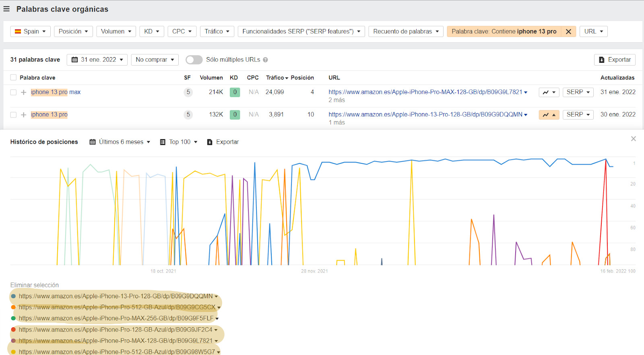Open position history chart for 'iphone 13 pro max'
The width and height of the screenshot is (644, 355).
coord(549,92)
